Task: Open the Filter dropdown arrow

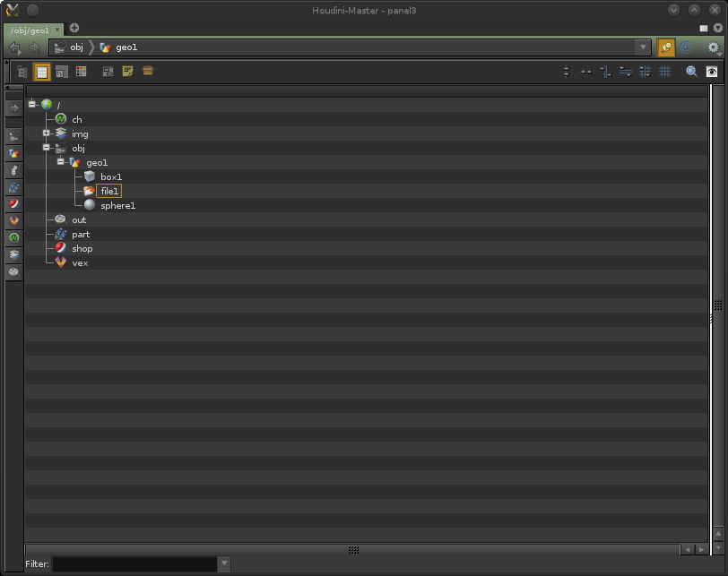Action: point(224,564)
